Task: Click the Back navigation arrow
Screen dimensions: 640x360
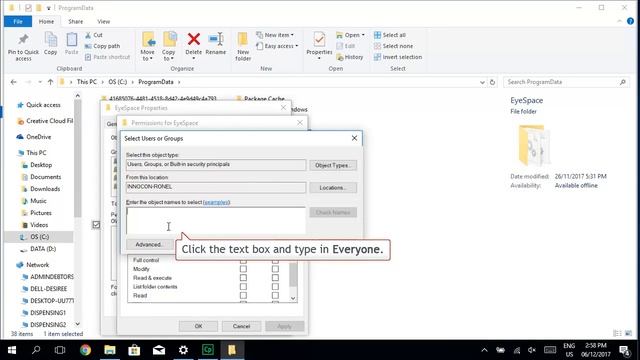Action: click(x=13, y=82)
